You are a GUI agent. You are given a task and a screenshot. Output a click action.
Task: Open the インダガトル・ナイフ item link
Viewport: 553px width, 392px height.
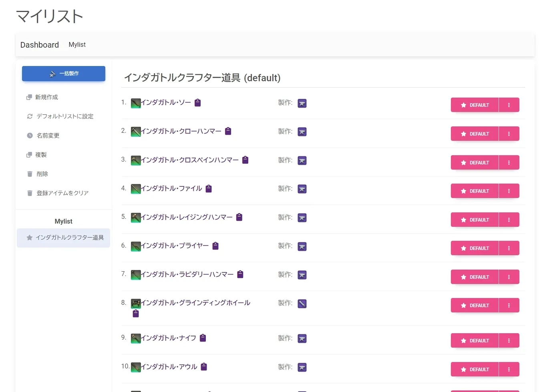click(x=169, y=338)
